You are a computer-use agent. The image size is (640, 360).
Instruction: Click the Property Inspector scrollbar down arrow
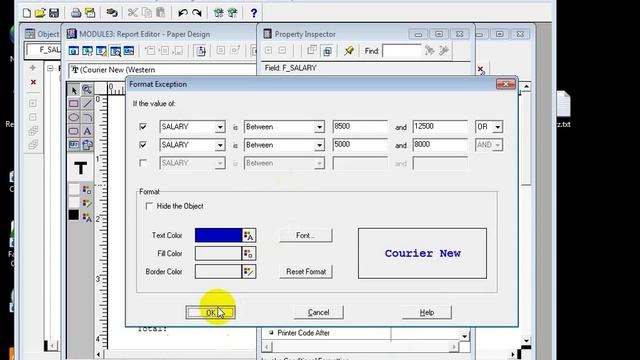(464, 336)
